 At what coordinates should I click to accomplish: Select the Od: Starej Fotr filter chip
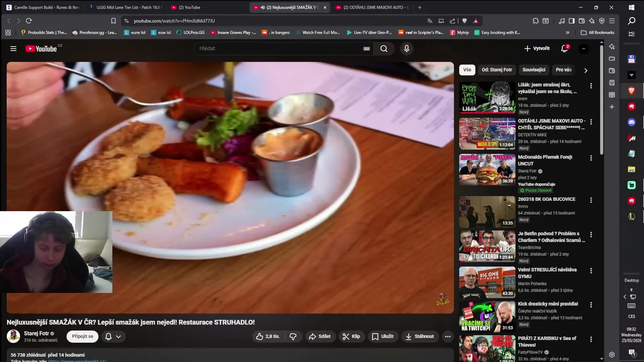(497, 70)
